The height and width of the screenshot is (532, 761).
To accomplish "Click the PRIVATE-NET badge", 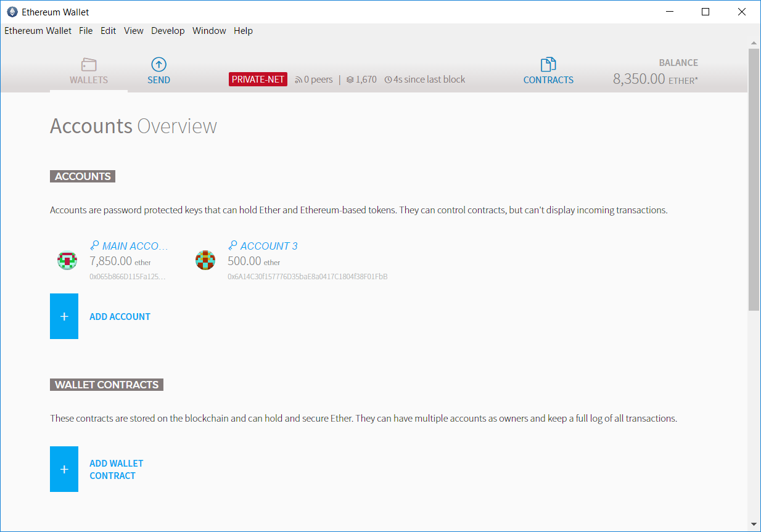I will (258, 80).
